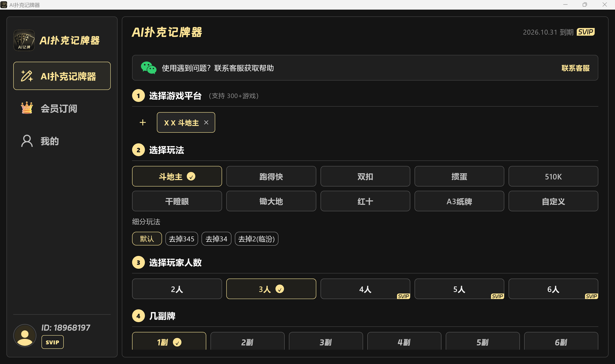Set player count to 4人
The height and width of the screenshot is (364, 615).
(365, 289)
